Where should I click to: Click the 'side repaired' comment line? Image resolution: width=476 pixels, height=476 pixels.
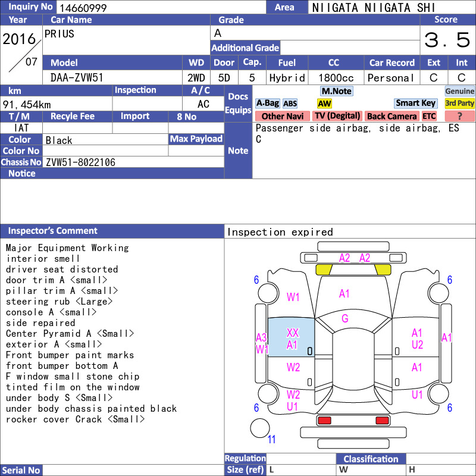pyautogui.click(x=40, y=322)
